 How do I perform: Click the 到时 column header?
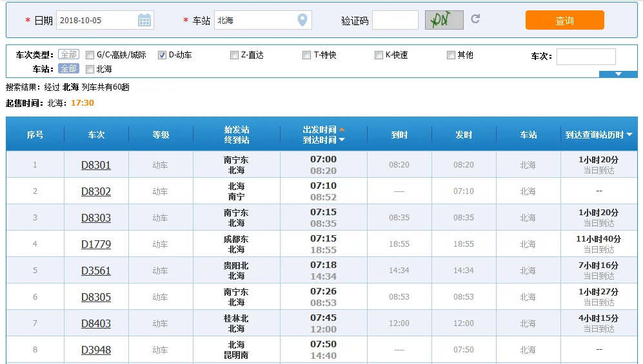click(x=399, y=134)
